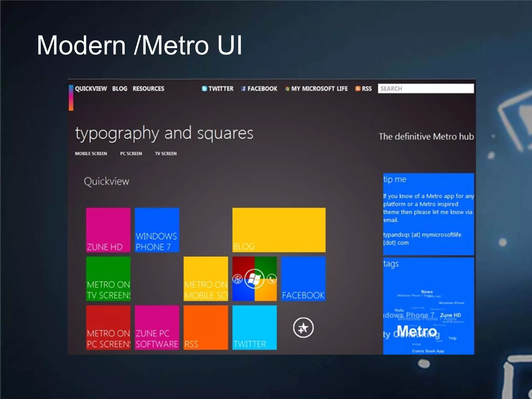Screen dimensions: 532x399
Task: Click the Hulu tag in tag cloud
Action: click(x=399, y=310)
